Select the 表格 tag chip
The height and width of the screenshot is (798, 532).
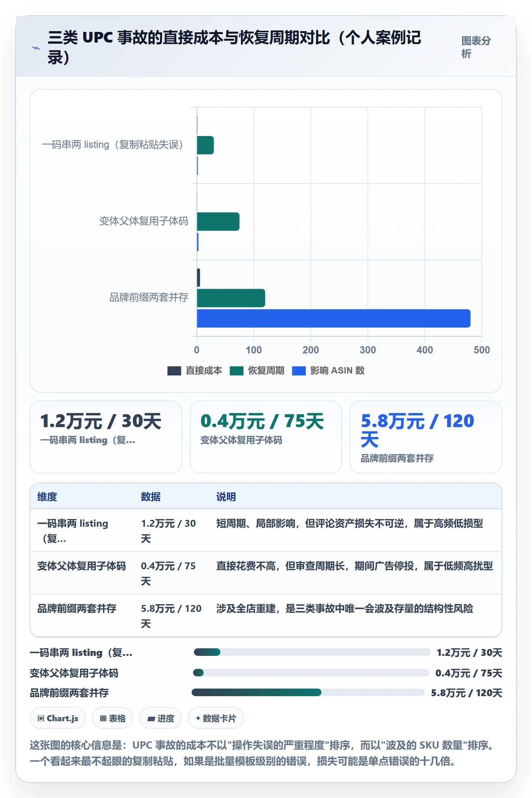point(112,718)
